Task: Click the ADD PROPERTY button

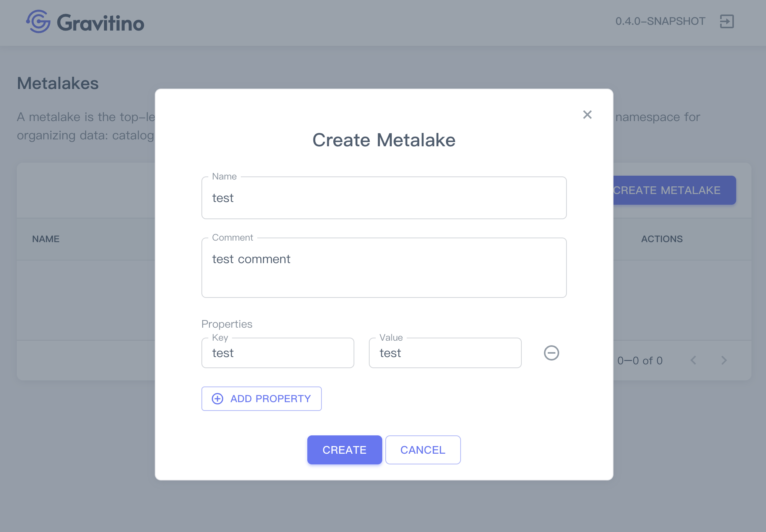Action: (x=261, y=399)
